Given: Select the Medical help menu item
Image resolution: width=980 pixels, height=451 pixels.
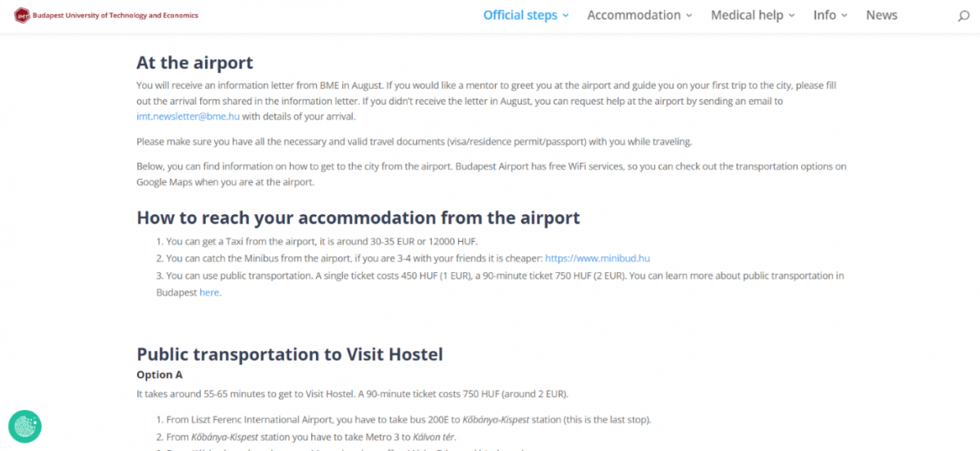Looking at the screenshot, I should tap(747, 15).
